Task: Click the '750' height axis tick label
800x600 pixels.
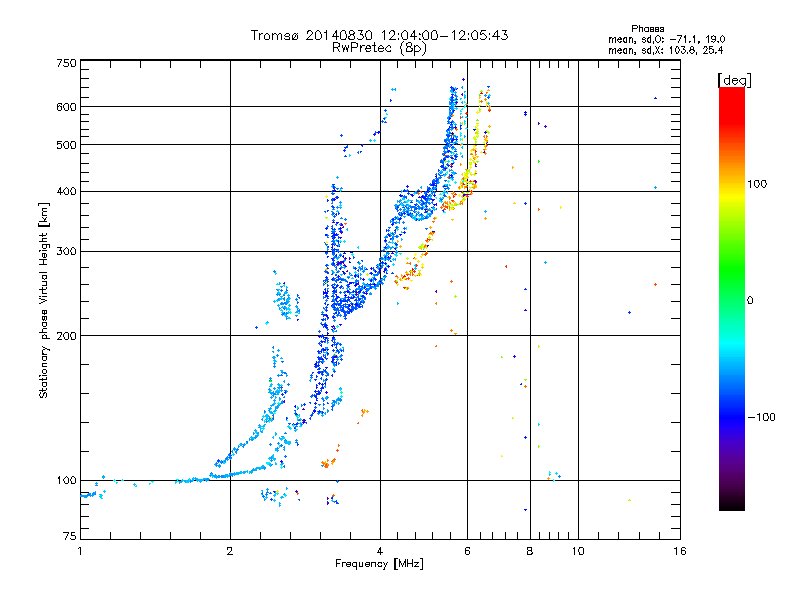Action: 66,63
